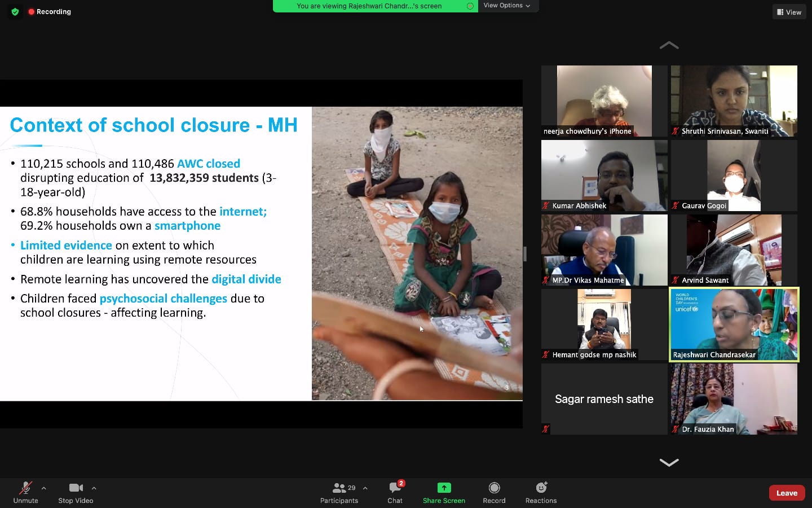Click the green Share Screen icon

pos(444,488)
